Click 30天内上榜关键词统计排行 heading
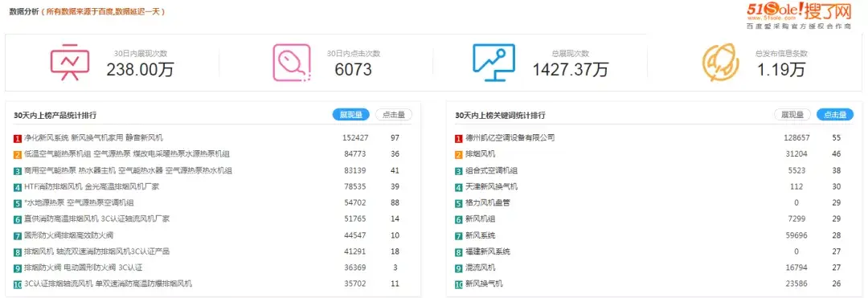This screenshot has height=298, width=868. [x=500, y=116]
